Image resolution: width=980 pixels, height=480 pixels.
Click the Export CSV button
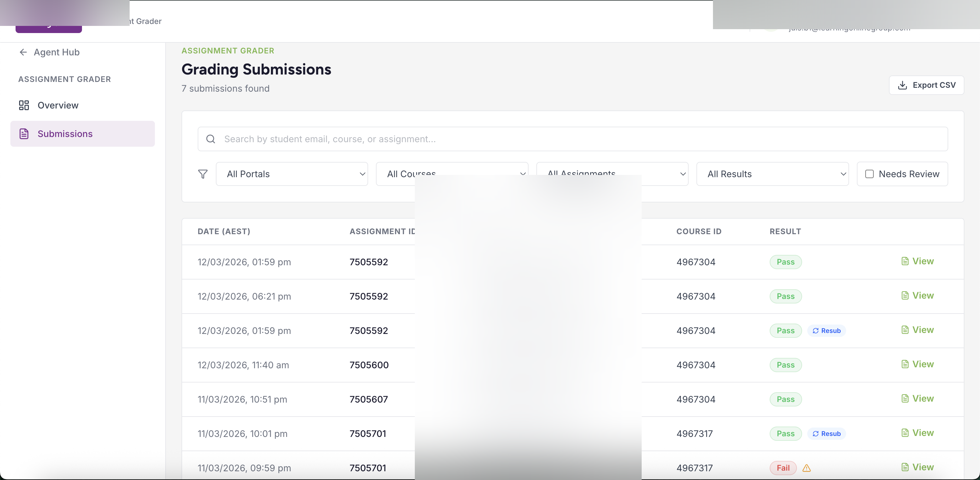click(x=926, y=85)
